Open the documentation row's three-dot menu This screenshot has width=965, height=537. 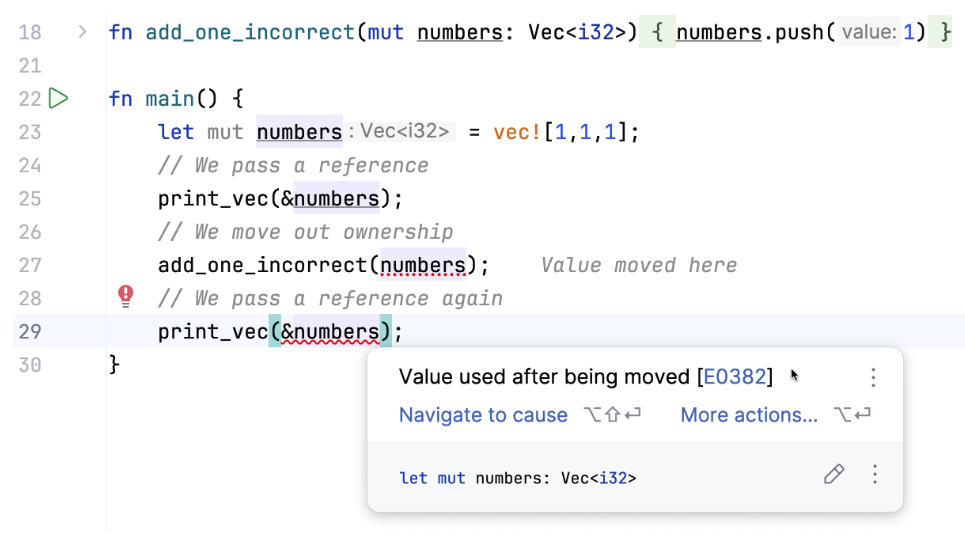point(875,475)
